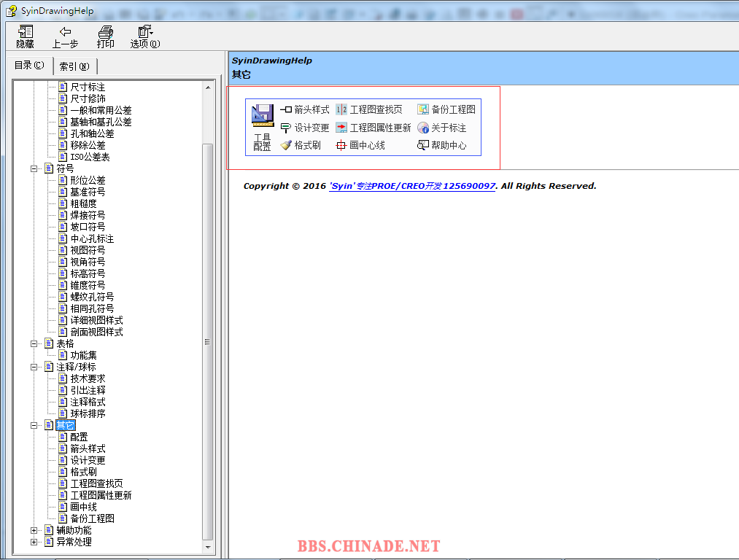739x560 pixels.
Task: Collapse the 注释/球标 tree node
Action: [34, 367]
